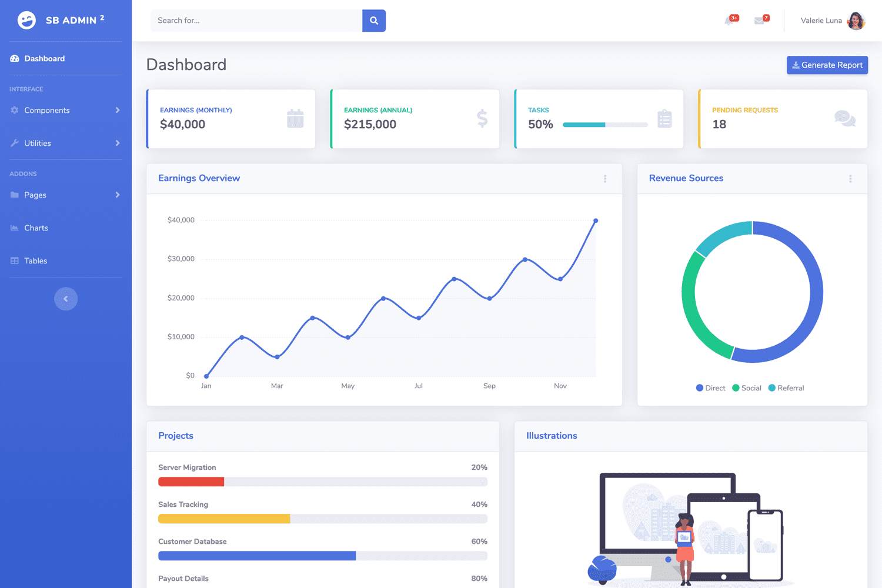Click the search magnifier icon
The width and height of the screenshot is (882, 588).
pyautogui.click(x=374, y=20)
